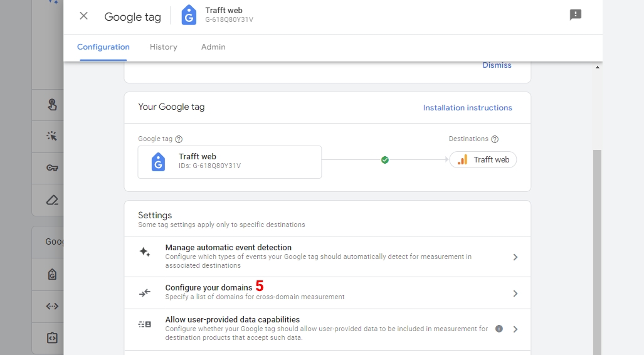
Task: Click the send feedback icon
Action: point(575,15)
